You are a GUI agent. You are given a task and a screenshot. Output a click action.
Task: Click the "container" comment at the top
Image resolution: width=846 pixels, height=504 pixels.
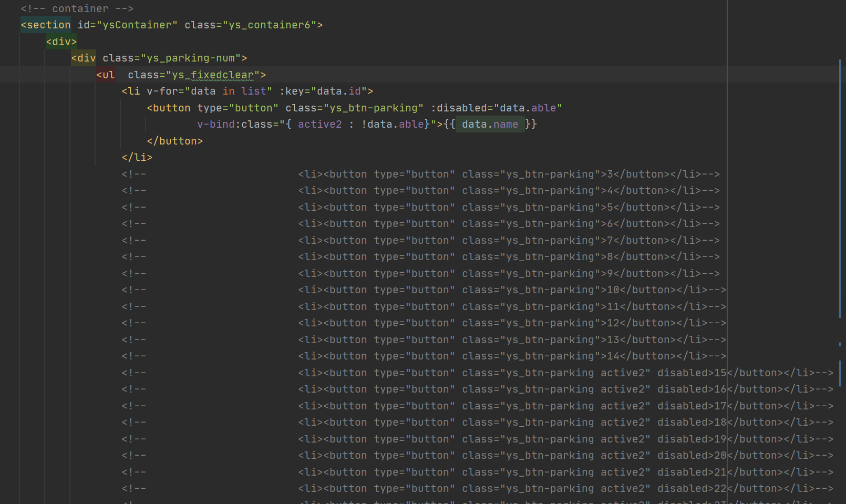[x=79, y=8]
